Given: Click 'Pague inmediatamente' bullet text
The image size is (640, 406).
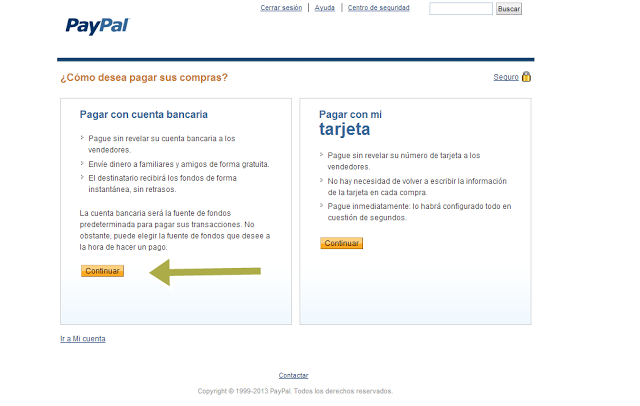Looking at the screenshot, I should tap(419, 212).
